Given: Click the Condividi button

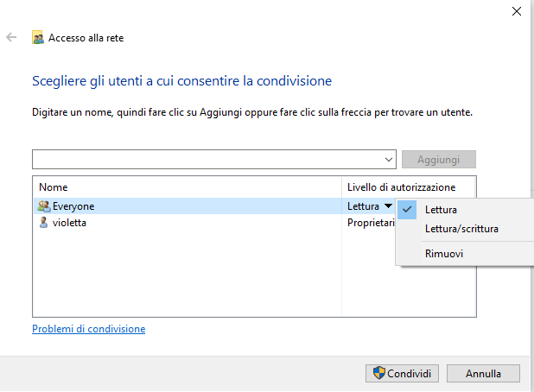Looking at the screenshot, I should (x=403, y=373).
